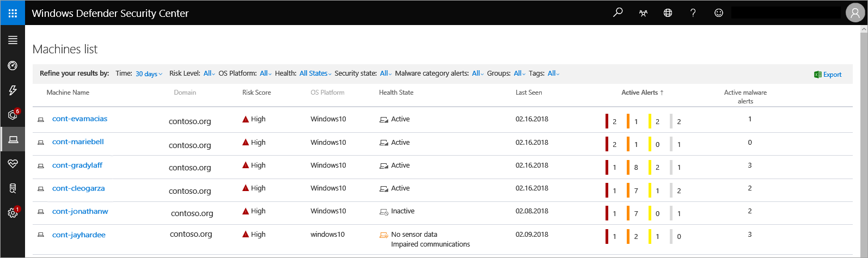Viewport: 868px width, 258px height.
Task: Open the help question mark icon
Action: coord(693,13)
